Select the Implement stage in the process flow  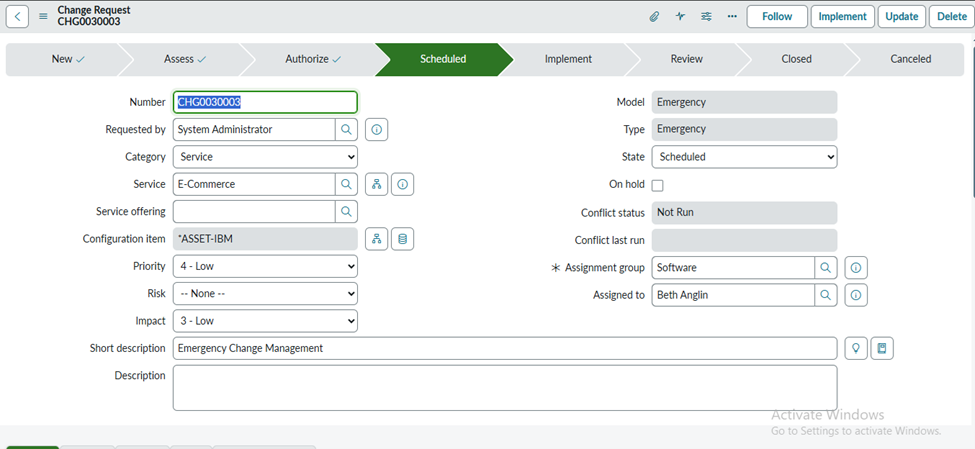point(568,59)
